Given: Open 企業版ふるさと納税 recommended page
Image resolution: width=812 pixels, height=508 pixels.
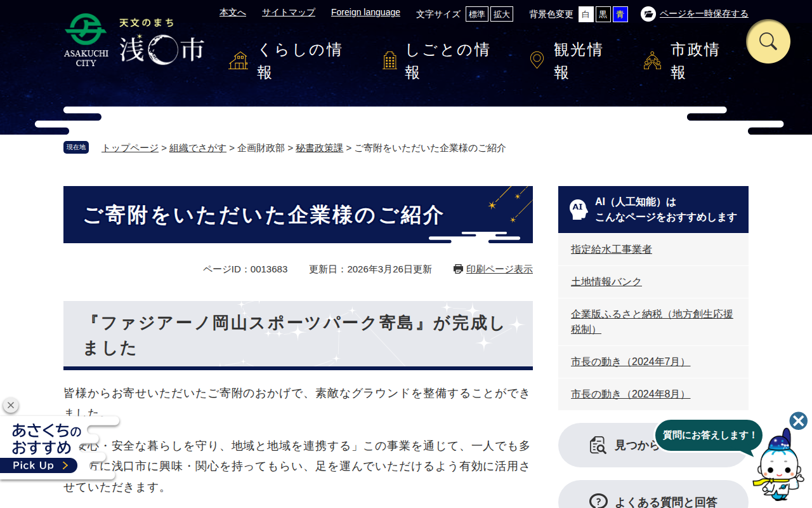Looking at the screenshot, I should pos(652,322).
